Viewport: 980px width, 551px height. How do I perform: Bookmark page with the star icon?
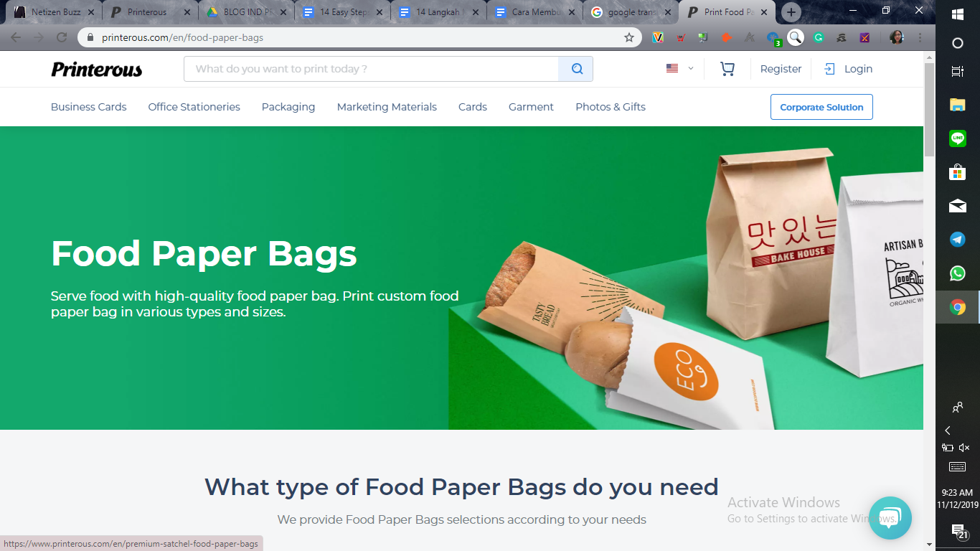[x=629, y=37]
